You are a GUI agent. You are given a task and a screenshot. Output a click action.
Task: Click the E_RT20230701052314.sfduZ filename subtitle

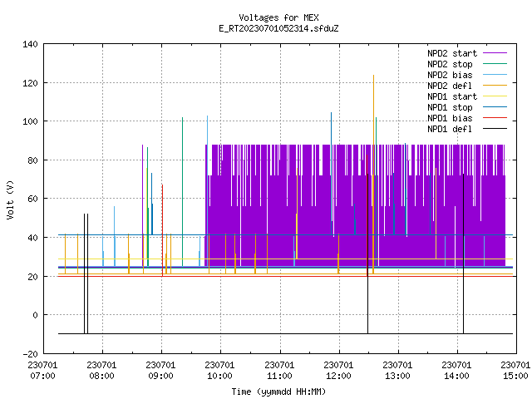coord(278,28)
